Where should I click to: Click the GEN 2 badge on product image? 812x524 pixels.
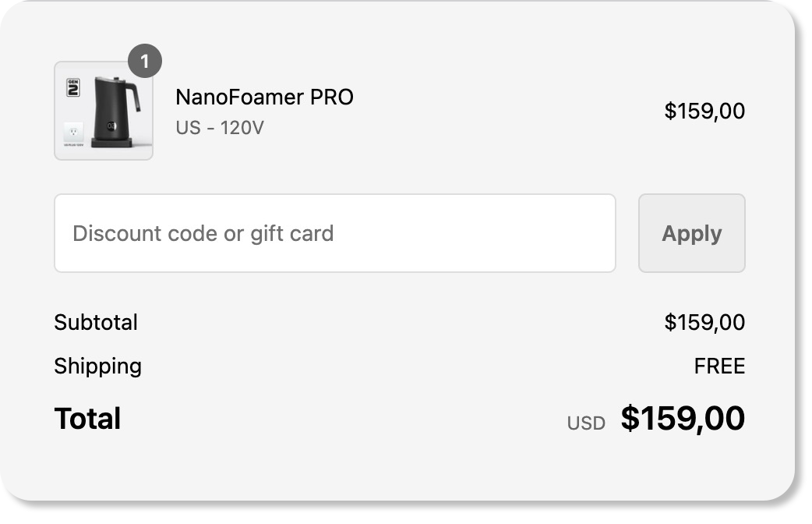(74, 87)
